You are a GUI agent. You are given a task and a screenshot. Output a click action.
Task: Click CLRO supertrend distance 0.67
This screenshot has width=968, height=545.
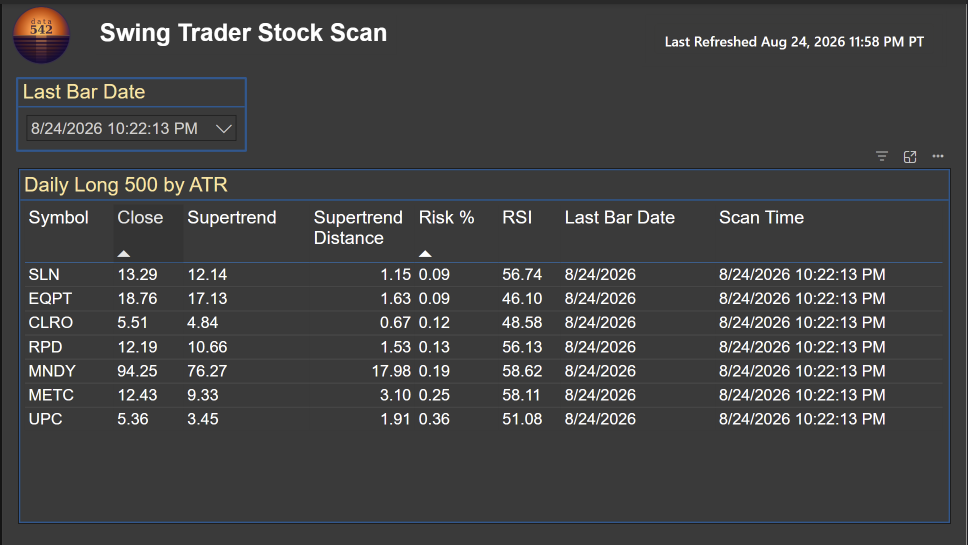click(x=395, y=323)
